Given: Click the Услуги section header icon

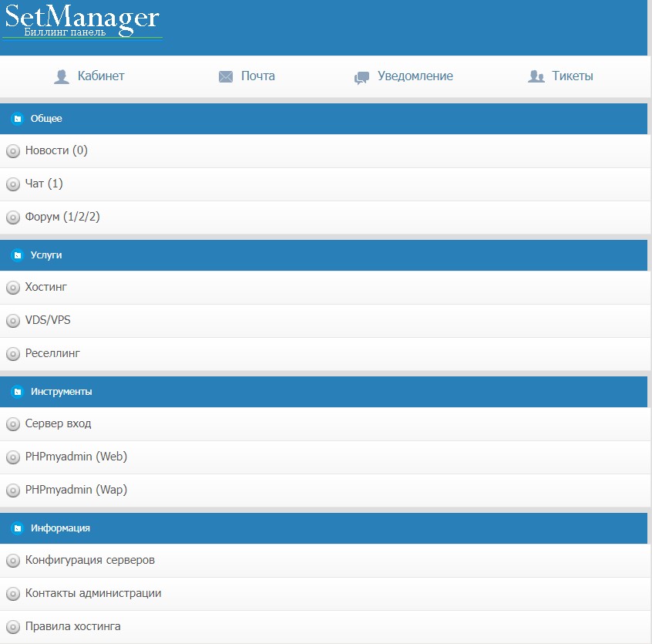Looking at the screenshot, I should [x=17, y=255].
